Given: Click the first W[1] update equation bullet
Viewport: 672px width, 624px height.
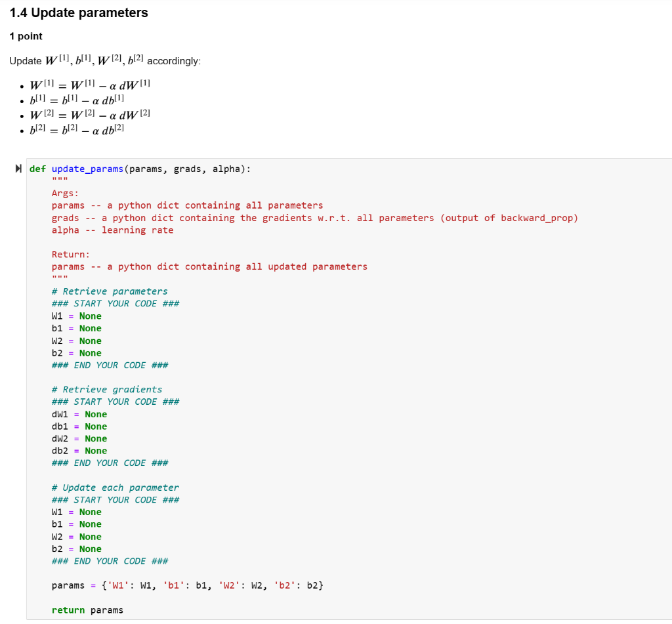Looking at the screenshot, I should (89, 85).
